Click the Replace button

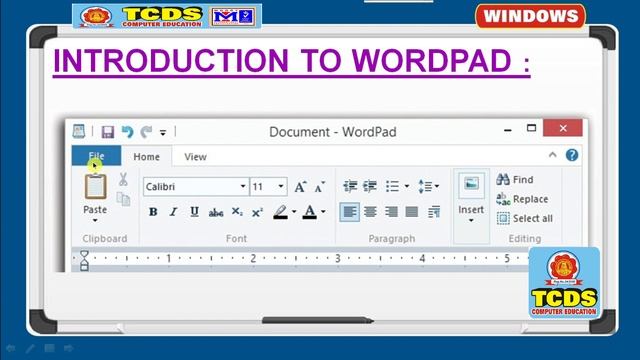522,199
